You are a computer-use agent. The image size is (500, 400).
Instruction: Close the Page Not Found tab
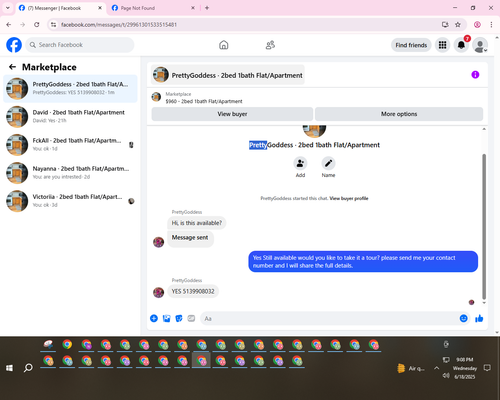tap(193, 8)
